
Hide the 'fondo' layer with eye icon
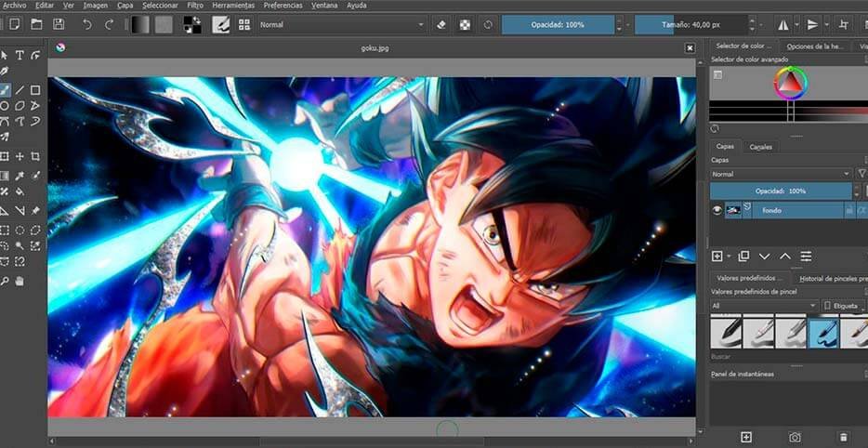click(717, 211)
